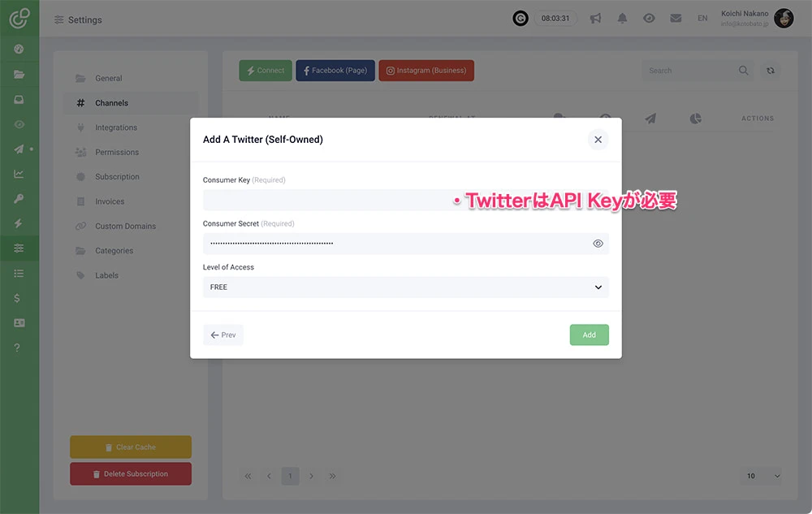Click the channels Search field
Image resolution: width=812 pixels, height=514 pixels.
click(x=698, y=71)
